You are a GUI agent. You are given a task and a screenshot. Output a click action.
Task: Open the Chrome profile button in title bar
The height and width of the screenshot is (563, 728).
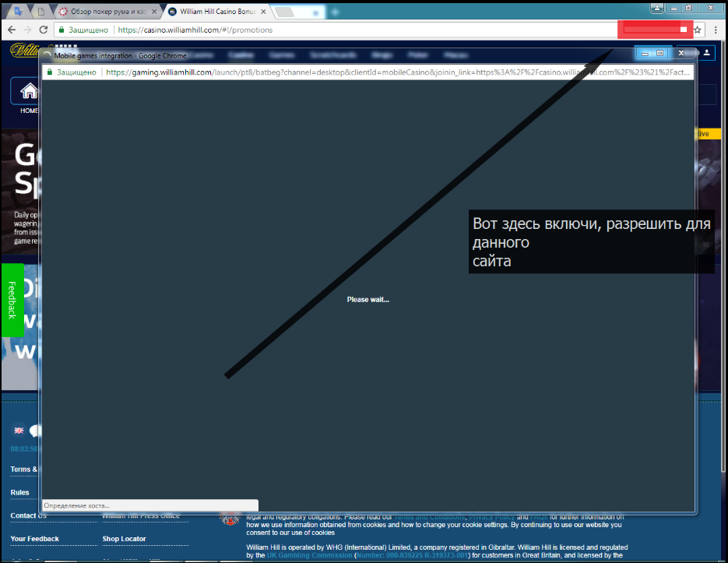(x=657, y=8)
